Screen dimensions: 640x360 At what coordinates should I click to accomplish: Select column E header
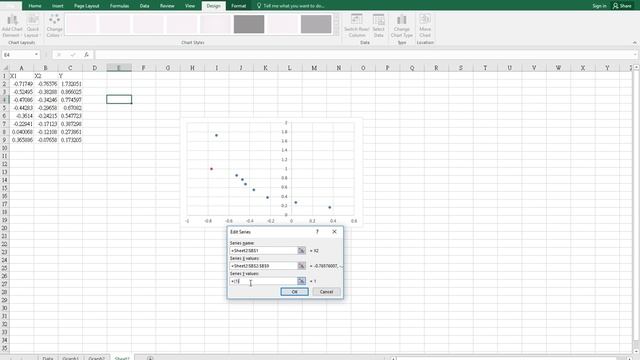coord(119,68)
